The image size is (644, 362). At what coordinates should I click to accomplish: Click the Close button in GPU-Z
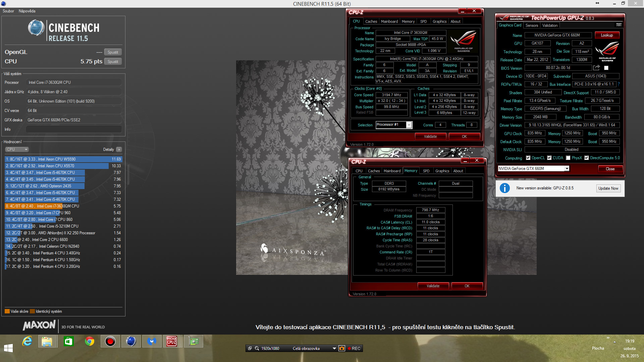[x=610, y=169]
